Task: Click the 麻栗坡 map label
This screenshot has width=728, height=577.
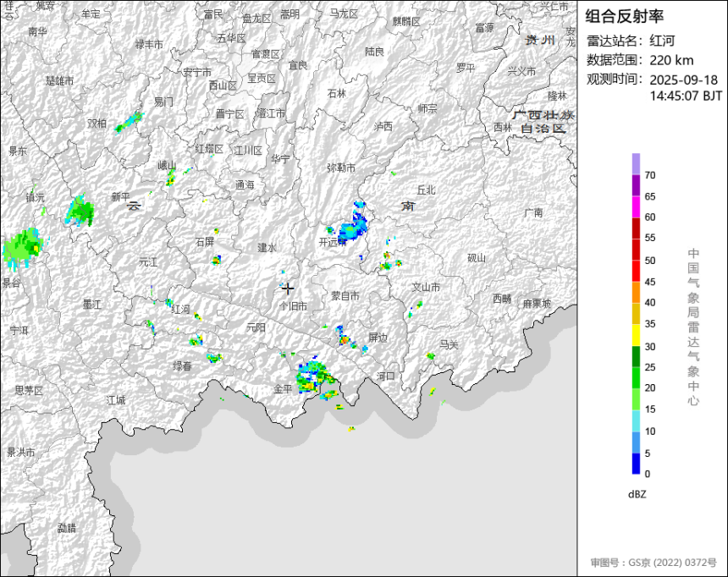Action: click(537, 304)
